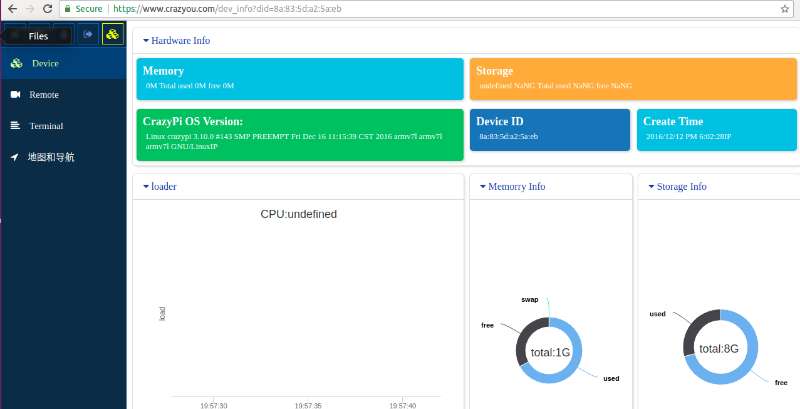Click the green Secure padlock icon
800x409 pixels.
(67, 7)
